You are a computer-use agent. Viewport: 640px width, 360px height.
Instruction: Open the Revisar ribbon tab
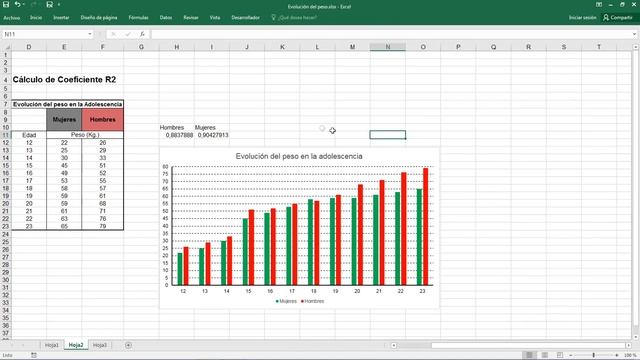[x=191, y=18]
